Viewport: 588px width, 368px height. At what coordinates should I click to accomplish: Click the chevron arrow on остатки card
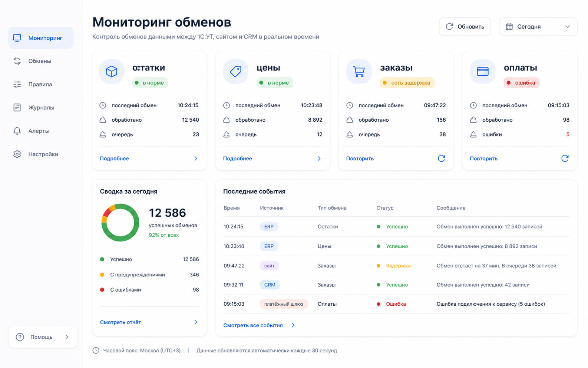196,158
